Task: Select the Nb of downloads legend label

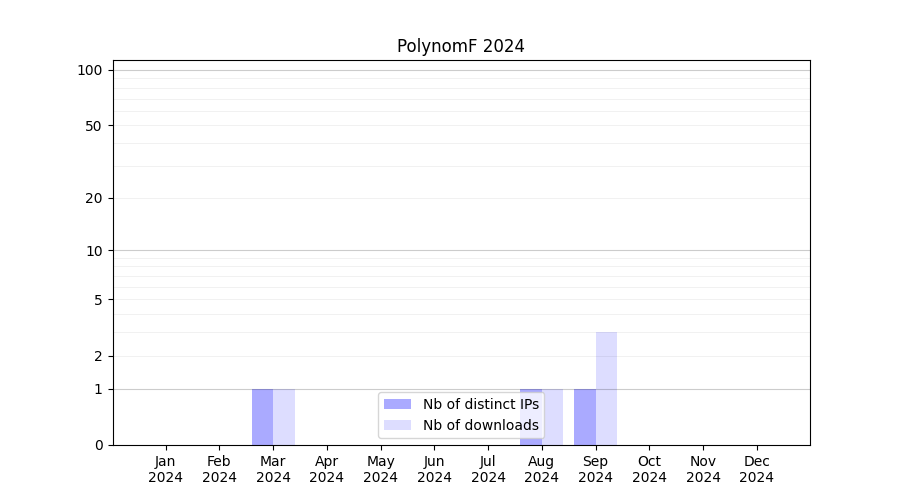Action: pyautogui.click(x=480, y=425)
